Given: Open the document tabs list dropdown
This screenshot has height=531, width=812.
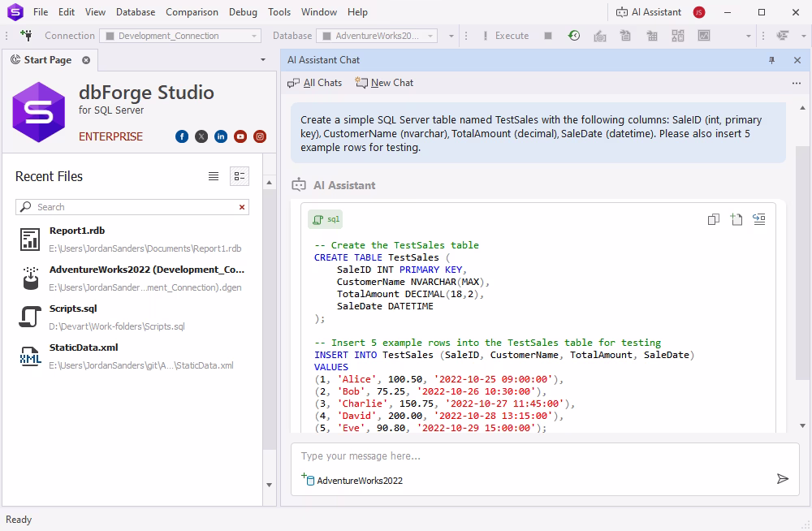Looking at the screenshot, I should tap(262, 60).
